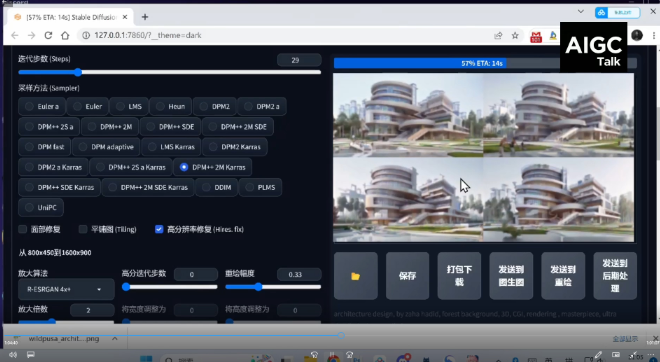This screenshot has width=660, height=362.
Task: Open the Gmail extension icon
Action: [x=536, y=36]
